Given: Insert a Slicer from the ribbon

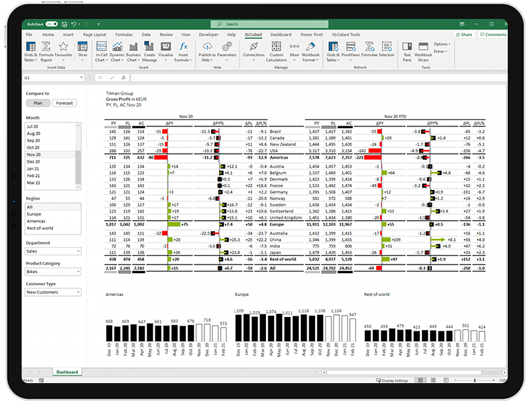Looking at the screenshot, I should tap(83, 52).
